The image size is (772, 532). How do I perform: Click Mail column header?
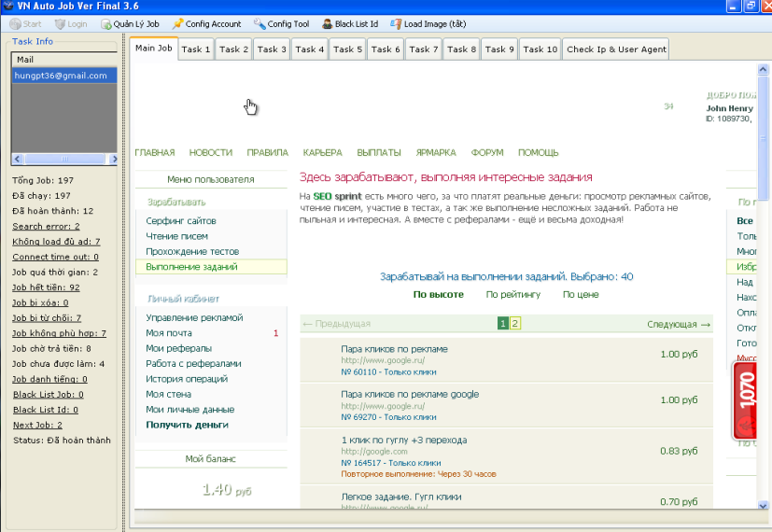(64, 60)
